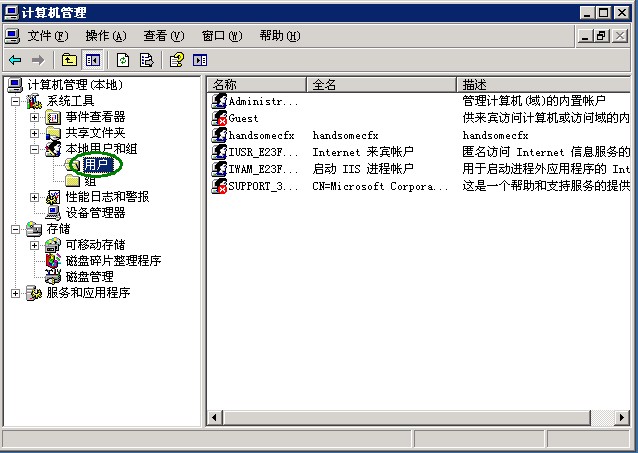The height and width of the screenshot is (453, 638).
Task: Open the 窗口(W) menu
Action: click(222, 36)
